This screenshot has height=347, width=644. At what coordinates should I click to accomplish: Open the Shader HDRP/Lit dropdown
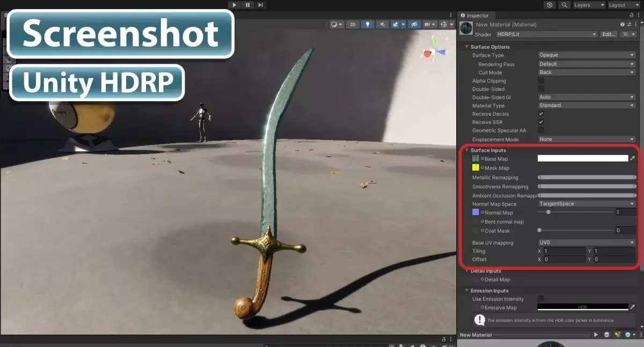coord(546,34)
